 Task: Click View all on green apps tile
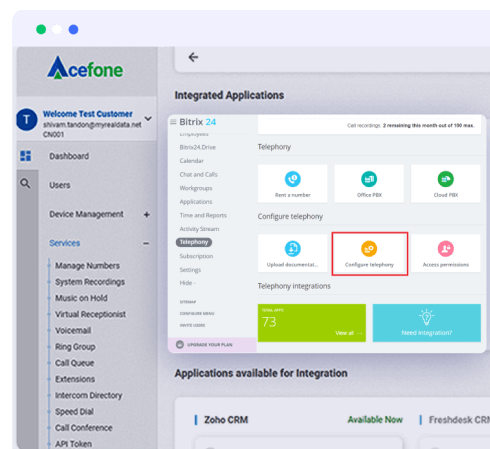pyautogui.click(x=349, y=333)
